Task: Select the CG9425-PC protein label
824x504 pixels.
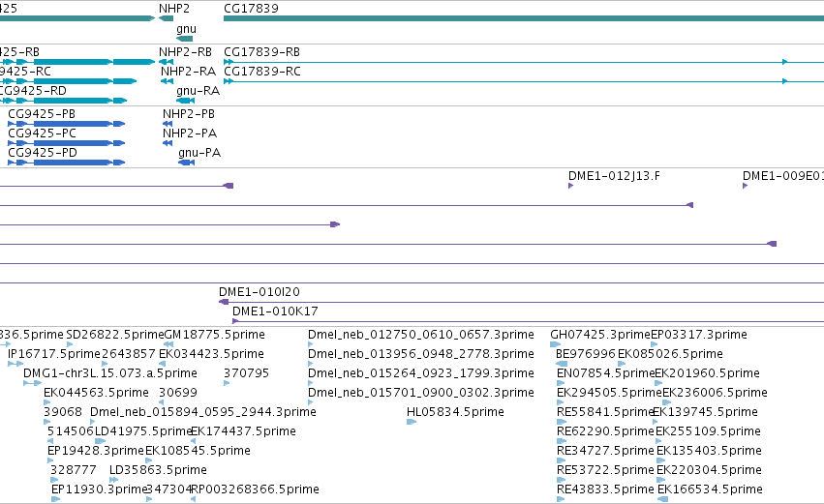Action: coord(42,133)
